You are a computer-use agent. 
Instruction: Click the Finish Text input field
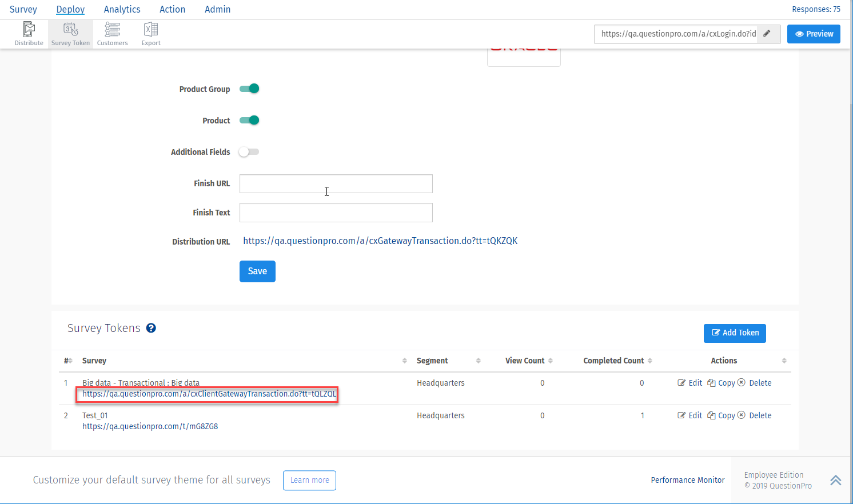click(336, 213)
